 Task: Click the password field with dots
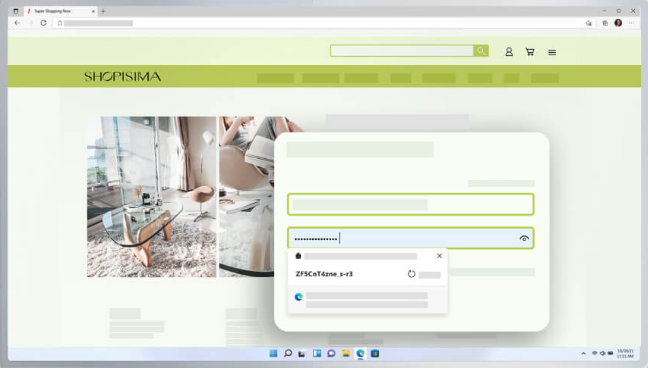coord(411,238)
